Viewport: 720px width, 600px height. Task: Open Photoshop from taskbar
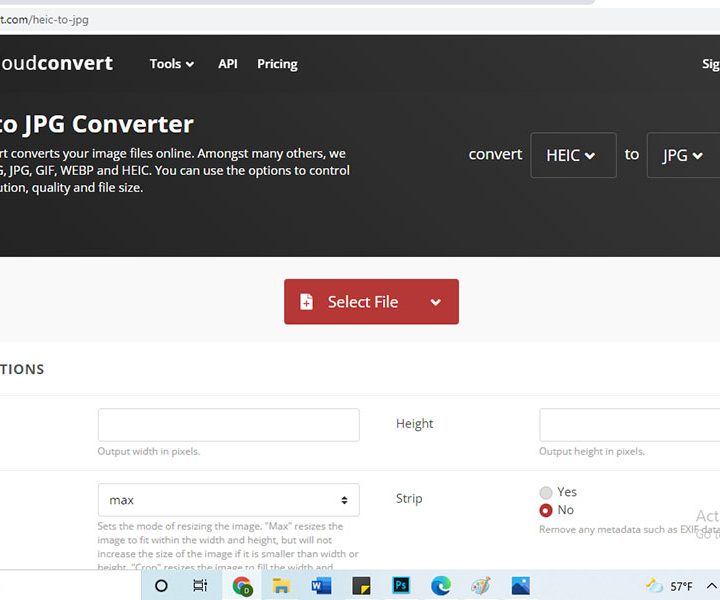coord(401,585)
